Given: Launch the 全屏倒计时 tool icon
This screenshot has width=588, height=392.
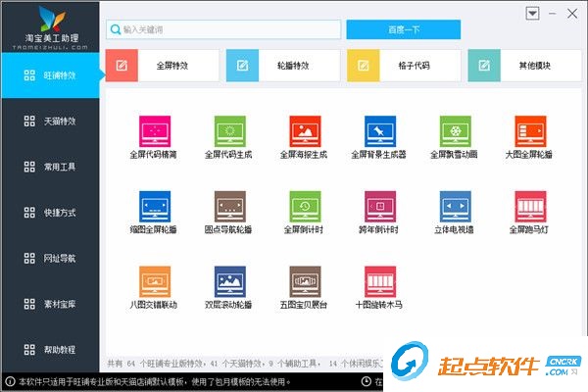Looking at the screenshot, I should pyautogui.click(x=305, y=207).
